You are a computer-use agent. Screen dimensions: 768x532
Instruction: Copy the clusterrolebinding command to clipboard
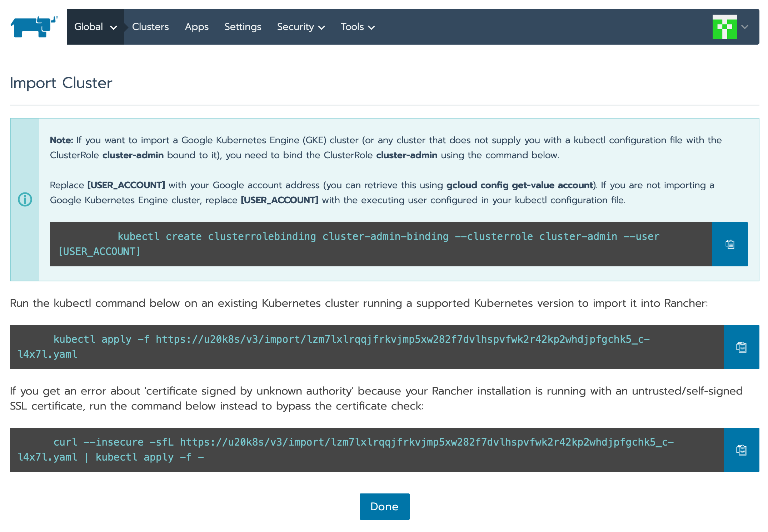(730, 244)
